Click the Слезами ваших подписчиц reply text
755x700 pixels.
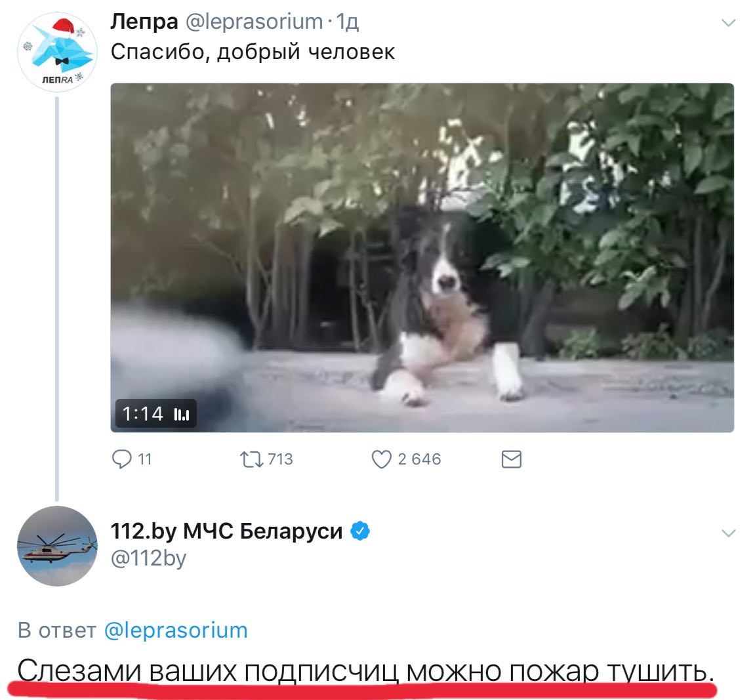click(x=365, y=670)
